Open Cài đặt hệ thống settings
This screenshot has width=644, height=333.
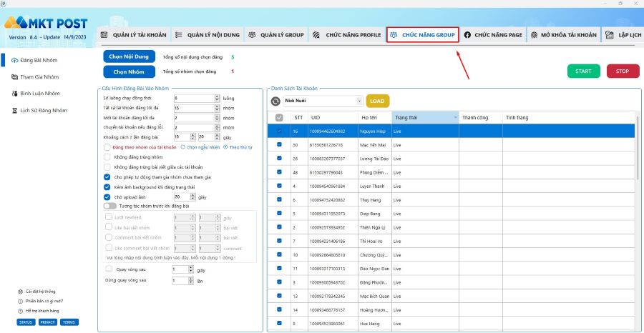(36, 292)
